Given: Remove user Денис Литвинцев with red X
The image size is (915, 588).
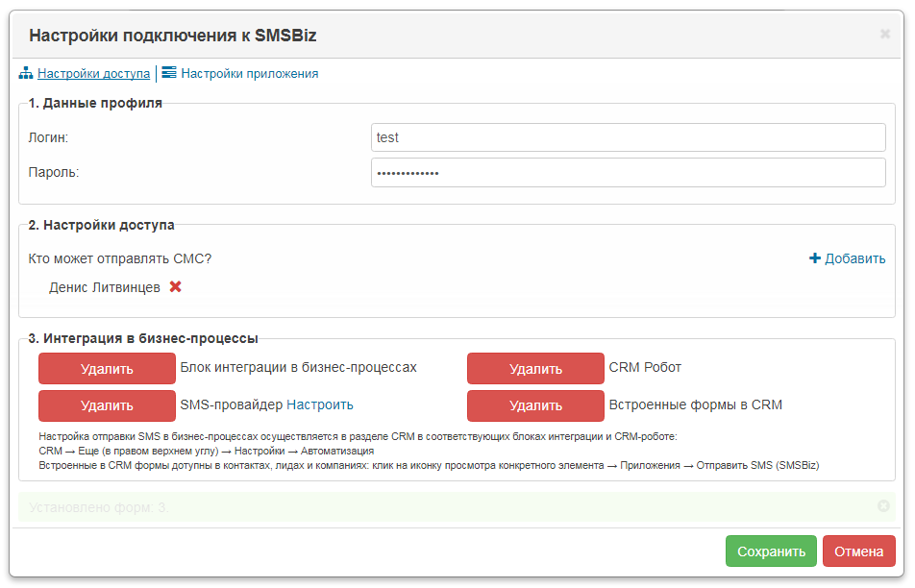Looking at the screenshot, I should pos(175,287).
